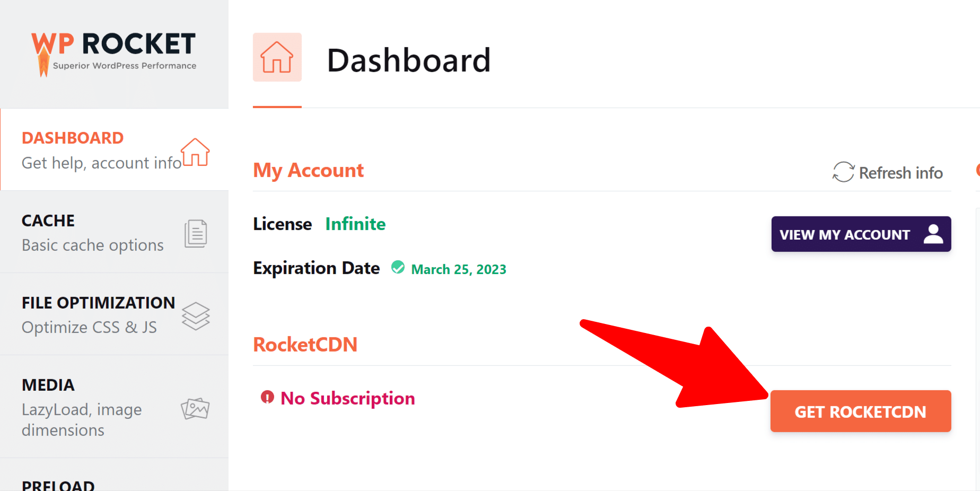980x491 pixels.
Task: Click the image icon next to Media
Action: 195,408
